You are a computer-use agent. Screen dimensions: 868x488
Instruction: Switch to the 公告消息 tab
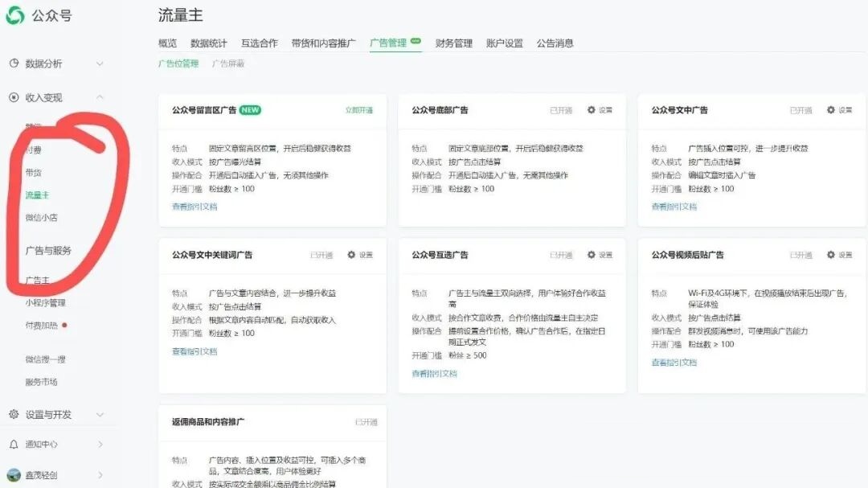pyautogui.click(x=555, y=43)
